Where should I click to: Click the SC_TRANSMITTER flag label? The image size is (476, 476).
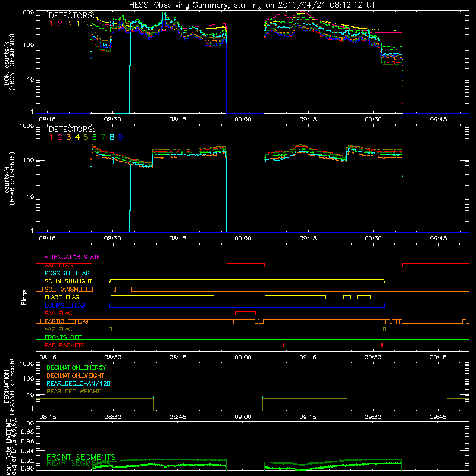coord(68,289)
